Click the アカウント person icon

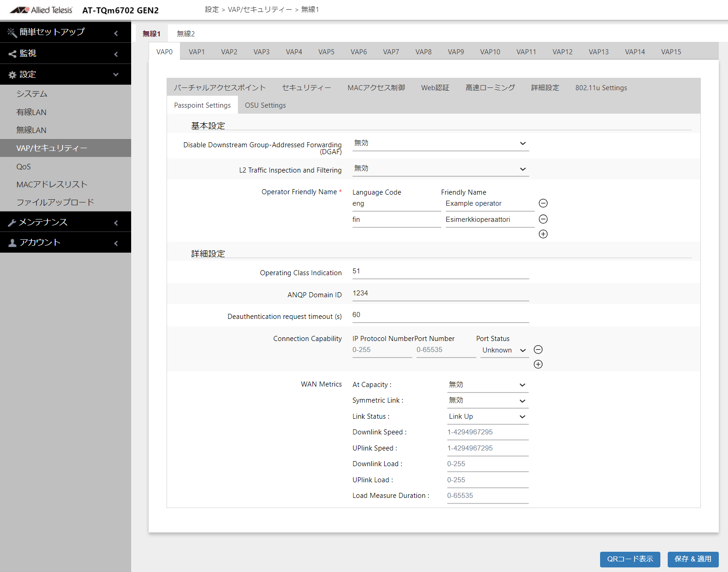12,243
